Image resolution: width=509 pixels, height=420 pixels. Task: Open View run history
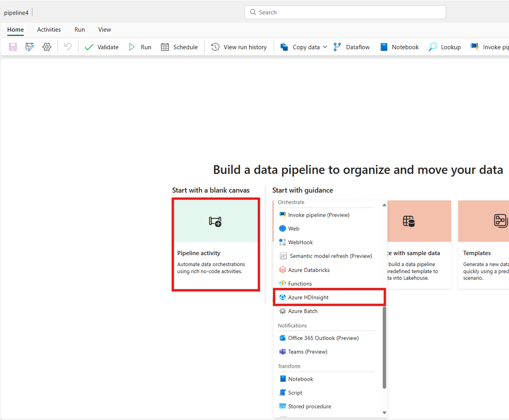(x=239, y=47)
